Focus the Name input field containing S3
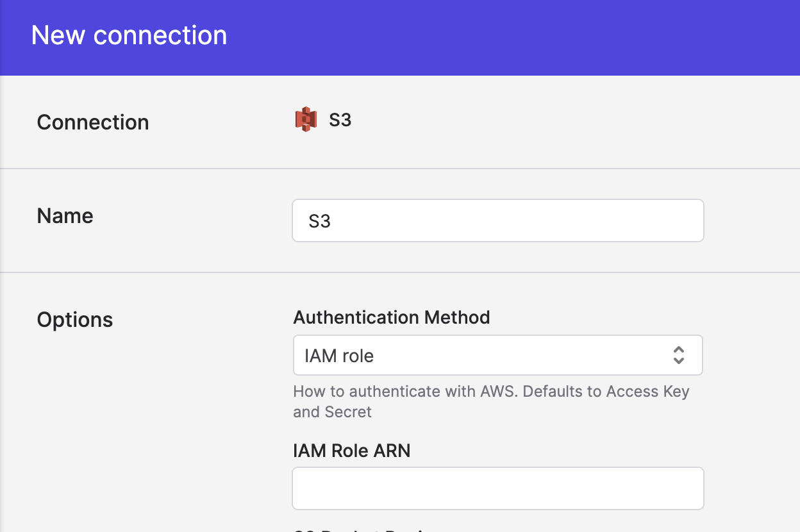 pos(498,220)
